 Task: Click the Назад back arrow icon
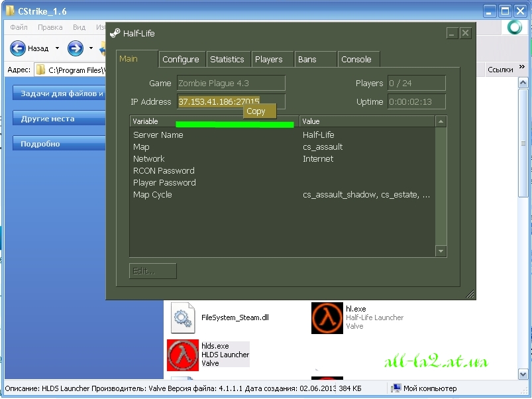click(18, 48)
